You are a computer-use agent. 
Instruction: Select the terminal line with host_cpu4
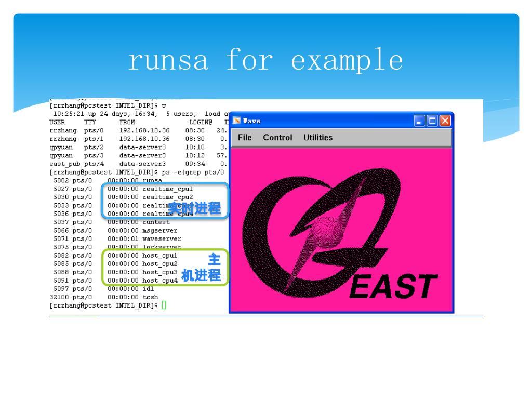coord(115,281)
